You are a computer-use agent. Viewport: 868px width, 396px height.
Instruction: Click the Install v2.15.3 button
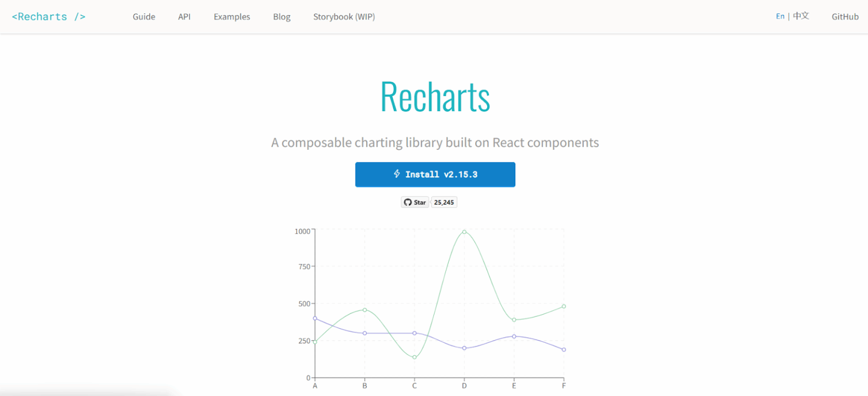pyautogui.click(x=435, y=174)
